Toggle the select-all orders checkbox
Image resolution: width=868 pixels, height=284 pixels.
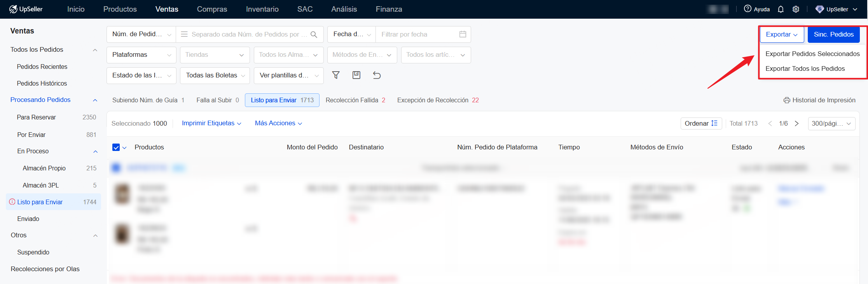116,147
